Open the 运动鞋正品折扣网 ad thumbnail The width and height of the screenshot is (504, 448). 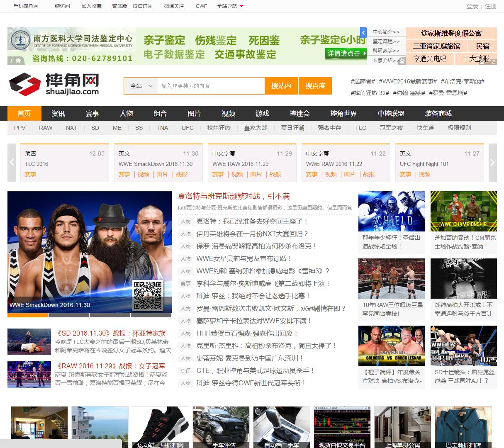(160, 427)
